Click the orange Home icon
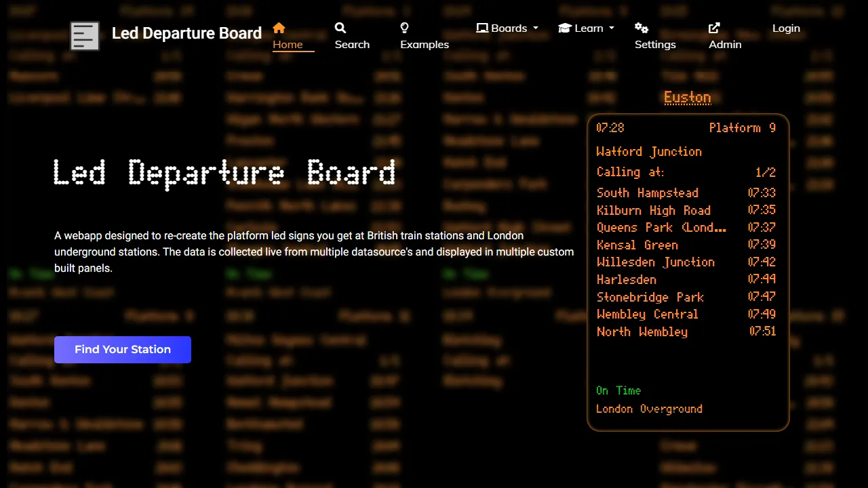 click(279, 28)
